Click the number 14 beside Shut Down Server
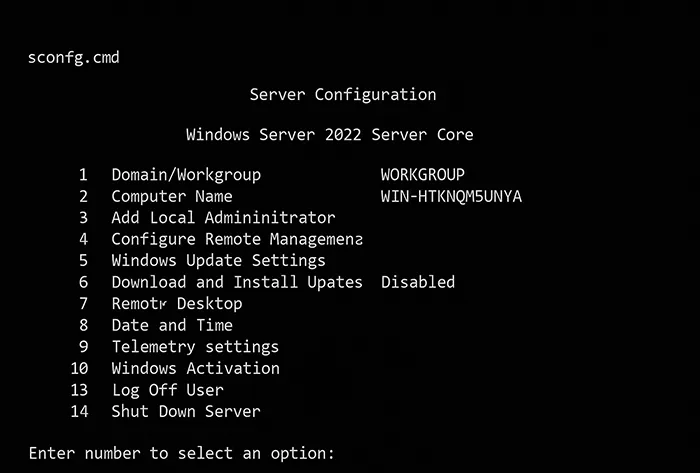This screenshot has height=473, width=700. click(80, 412)
